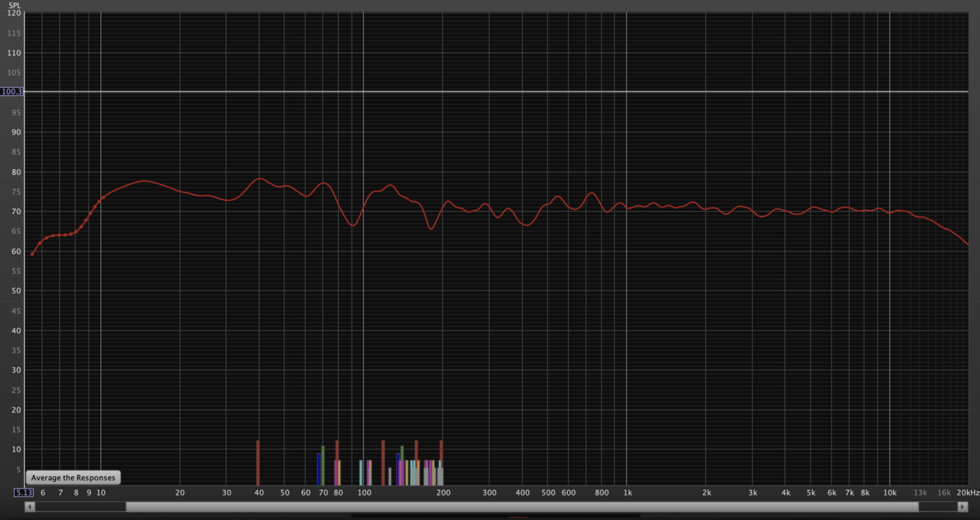
Task: Click the 1k label on the frequency axis
Action: tap(627, 493)
